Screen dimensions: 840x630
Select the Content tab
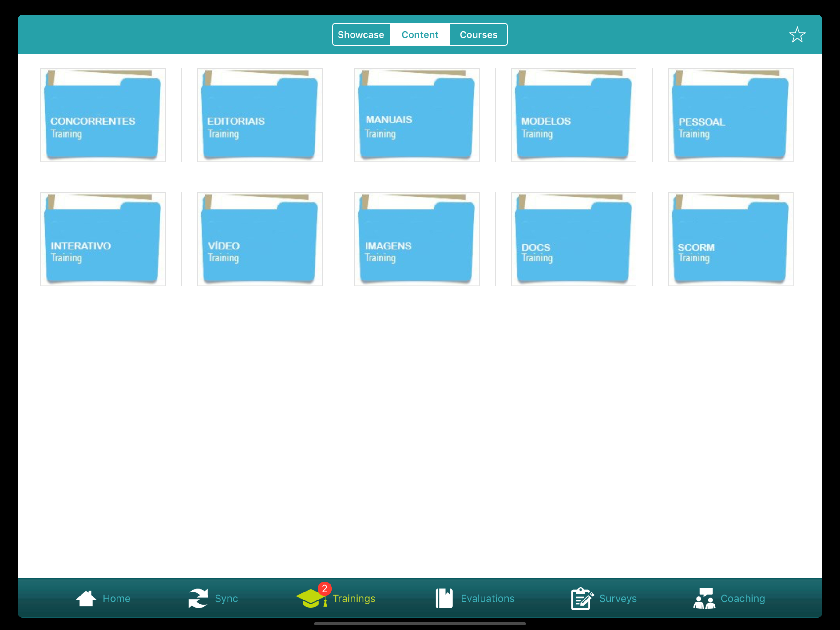point(420,34)
